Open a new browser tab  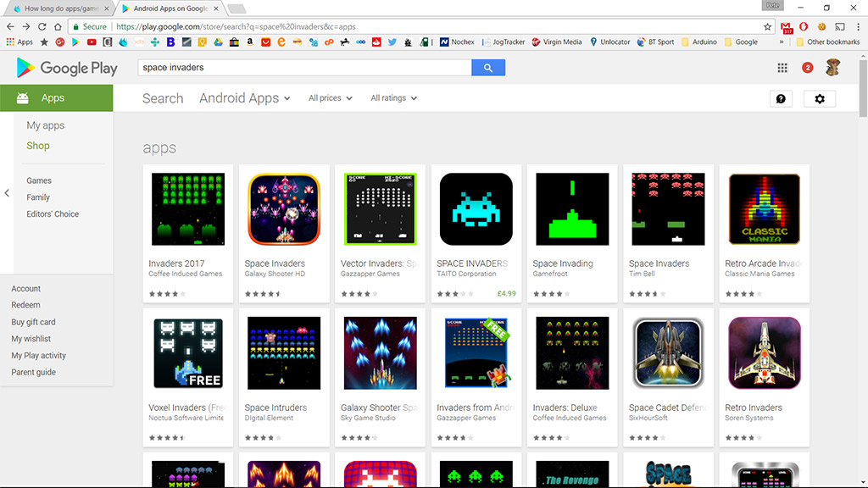[236, 8]
